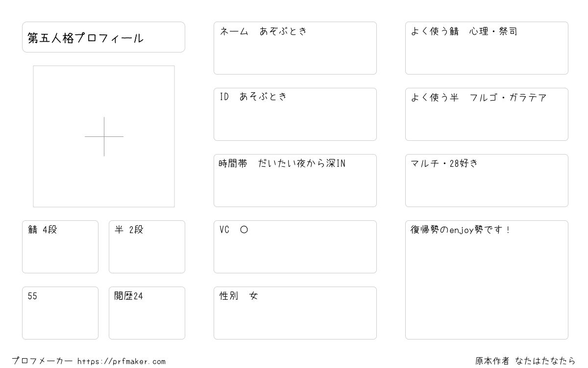Click the プロフメーカー footer label
The image size is (588, 368).
[x=42, y=361]
